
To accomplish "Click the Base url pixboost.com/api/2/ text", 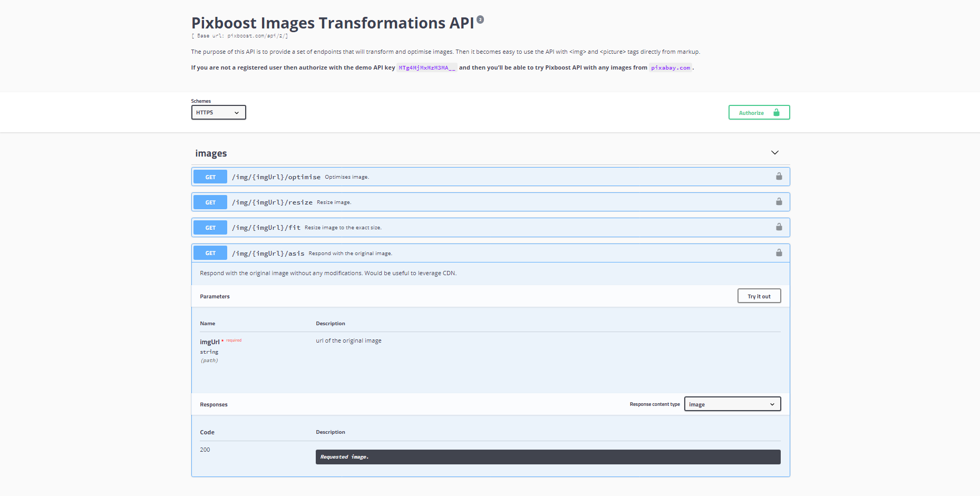I will pos(239,36).
